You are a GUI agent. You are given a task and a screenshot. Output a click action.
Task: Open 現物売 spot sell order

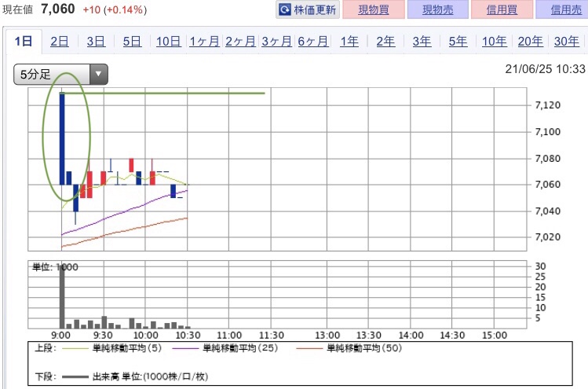click(437, 9)
